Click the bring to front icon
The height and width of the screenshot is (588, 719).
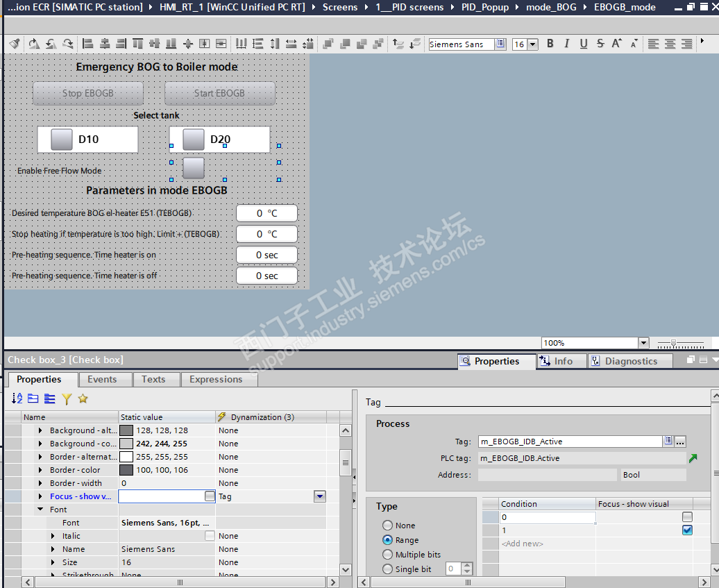pyautogui.click(x=328, y=44)
